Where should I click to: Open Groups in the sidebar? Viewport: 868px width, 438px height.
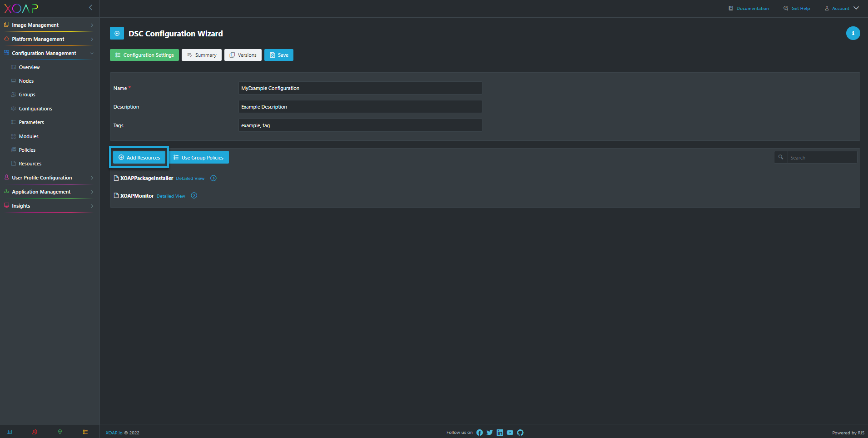tap(27, 95)
